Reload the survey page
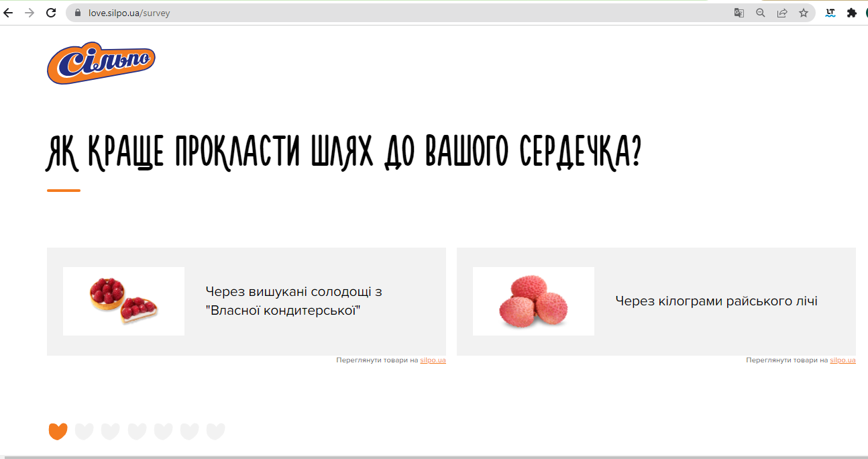This screenshot has width=868, height=459. click(x=51, y=13)
